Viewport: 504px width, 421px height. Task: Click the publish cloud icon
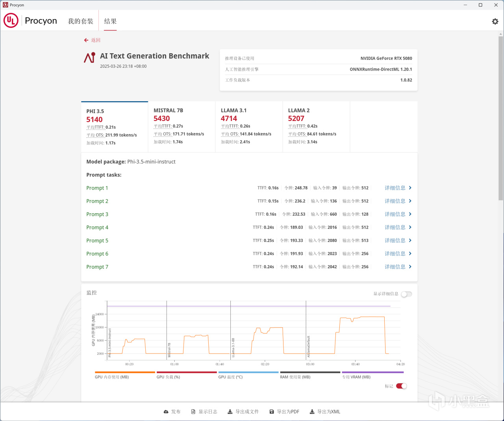(x=166, y=412)
